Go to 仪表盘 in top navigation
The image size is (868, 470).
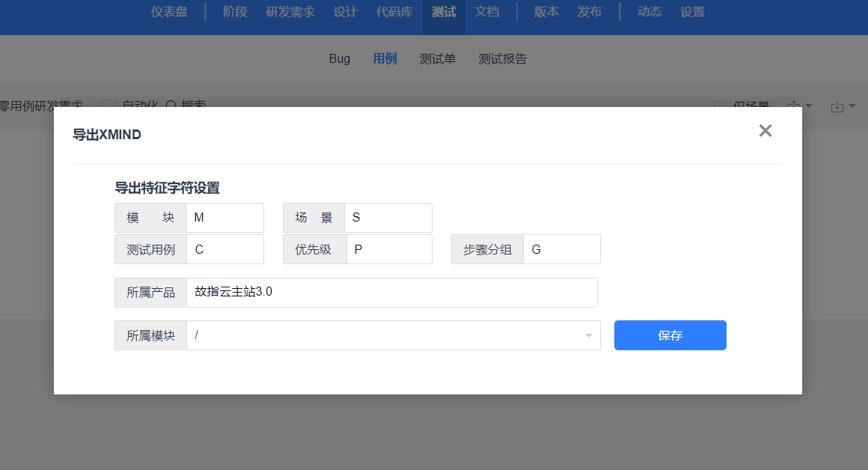pos(169,12)
